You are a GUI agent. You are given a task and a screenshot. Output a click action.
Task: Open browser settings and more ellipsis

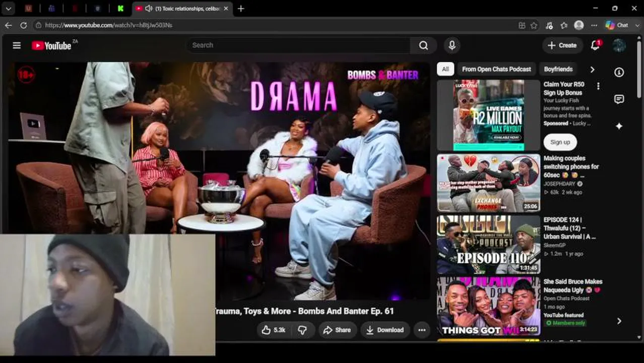click(x=594, y=25)
